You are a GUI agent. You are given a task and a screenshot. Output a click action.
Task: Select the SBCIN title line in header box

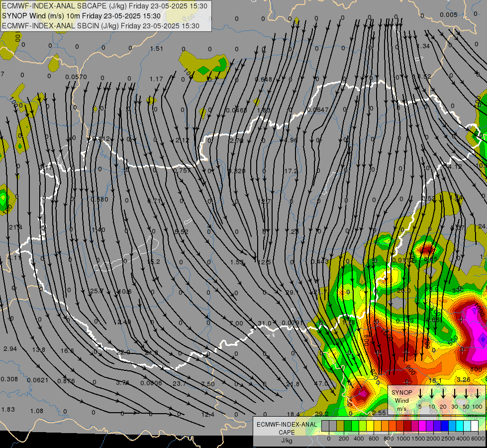point(100,26)
